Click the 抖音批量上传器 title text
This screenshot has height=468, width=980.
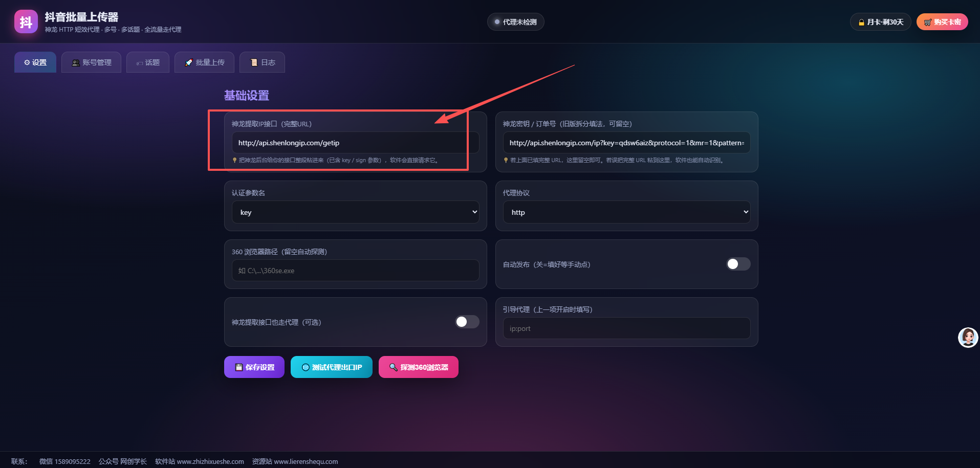point(81,17)
